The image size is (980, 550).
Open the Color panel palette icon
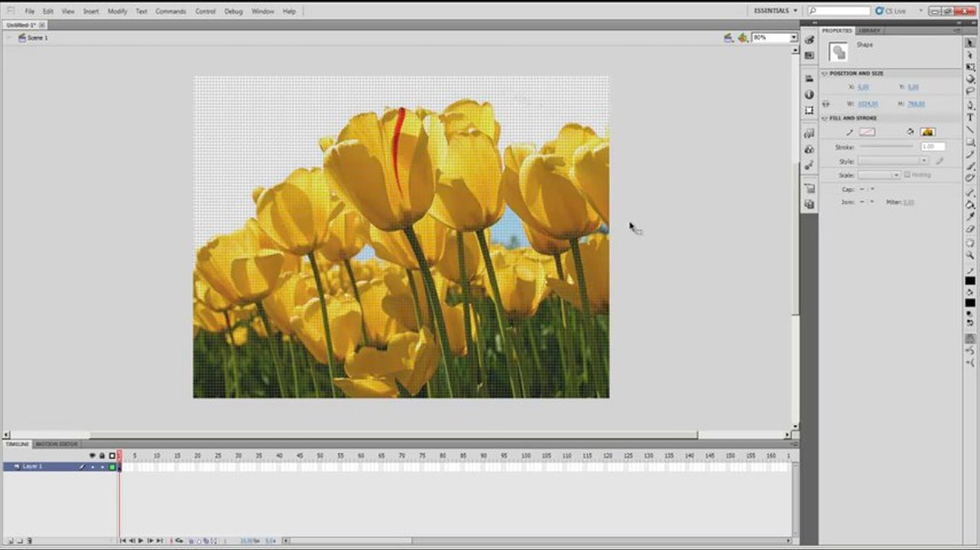[x=810, y=39]
